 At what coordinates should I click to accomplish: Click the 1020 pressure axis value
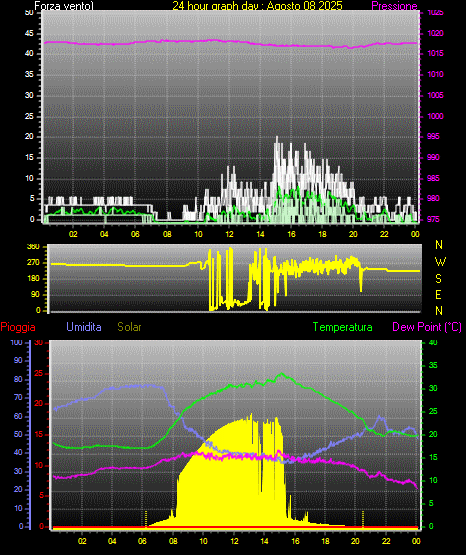(435, 33)
